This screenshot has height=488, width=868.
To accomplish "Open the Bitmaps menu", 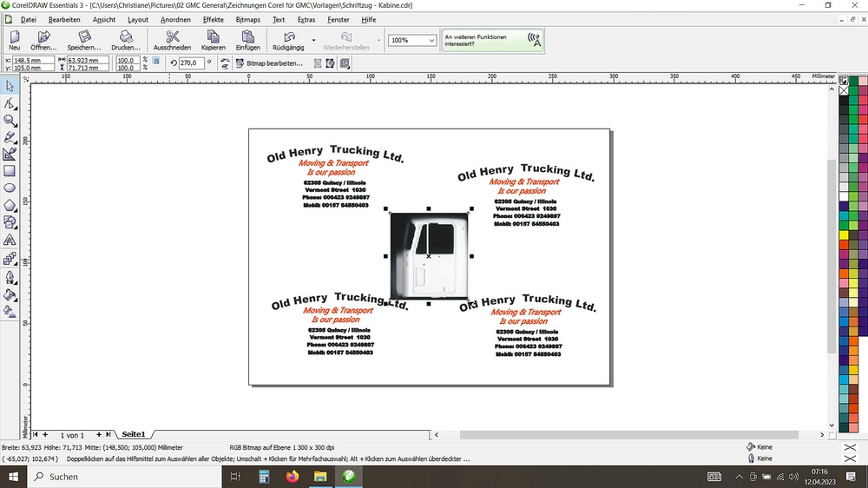I will pos(247,19).
